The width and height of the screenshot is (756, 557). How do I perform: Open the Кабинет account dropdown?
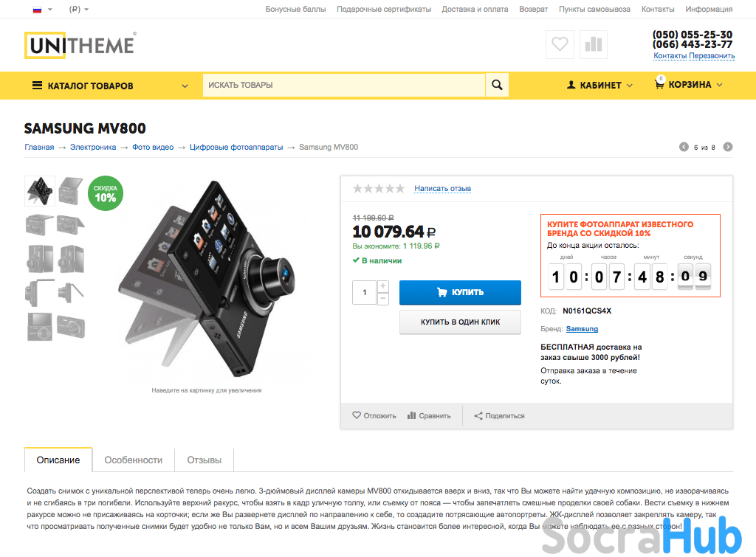click(x=599, y=86)
